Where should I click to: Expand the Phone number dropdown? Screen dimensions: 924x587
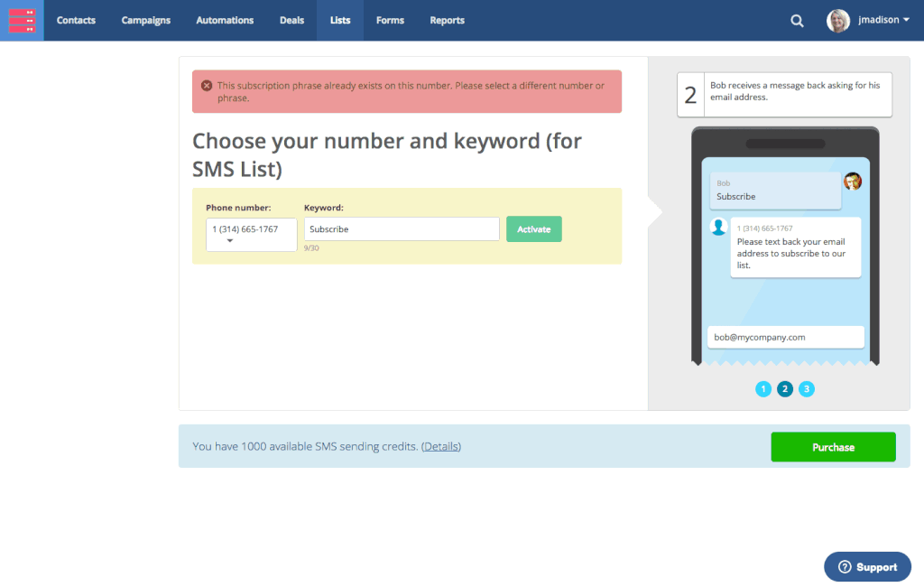251,235
